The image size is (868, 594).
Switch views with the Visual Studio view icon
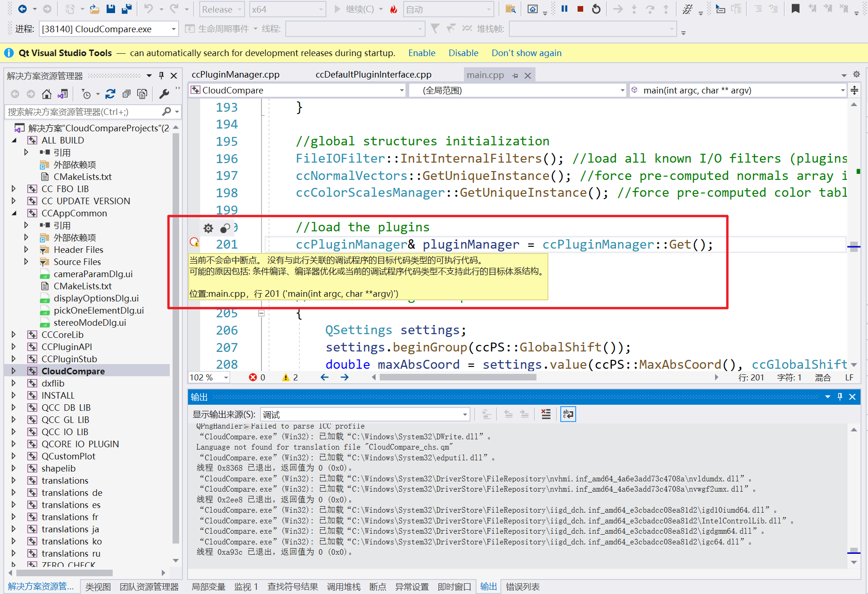click(63, 94)
